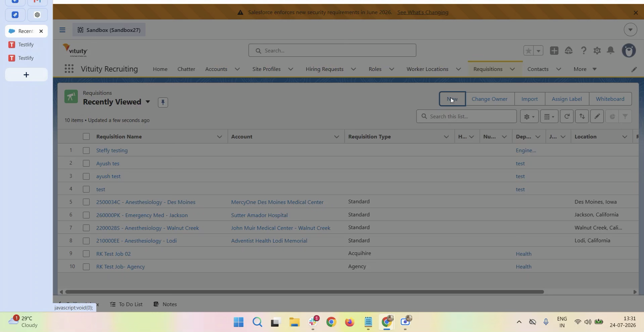Viewport: 644px width, 332px height.
Task: Edit list inline with the pencil icon
Action: pyautogui.click(x=597, y=116)
